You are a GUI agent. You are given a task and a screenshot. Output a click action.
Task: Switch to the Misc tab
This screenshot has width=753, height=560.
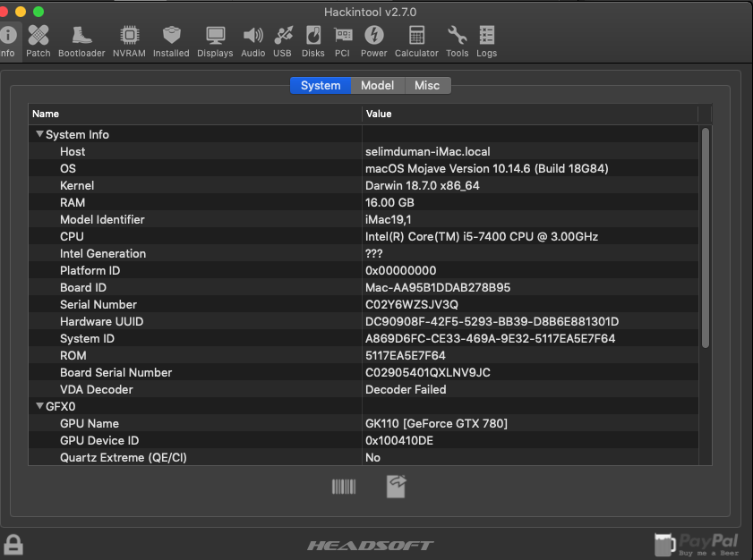click(x=427, y=85)
